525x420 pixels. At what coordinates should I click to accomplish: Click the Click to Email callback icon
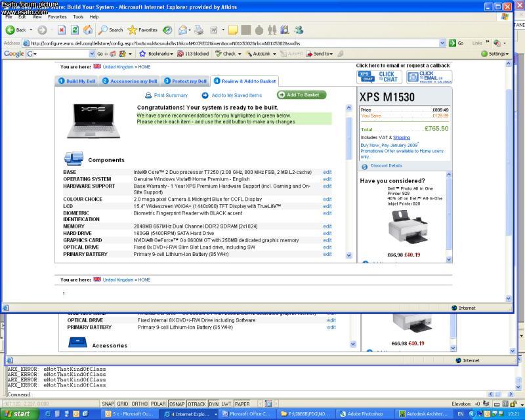(429, 77)
